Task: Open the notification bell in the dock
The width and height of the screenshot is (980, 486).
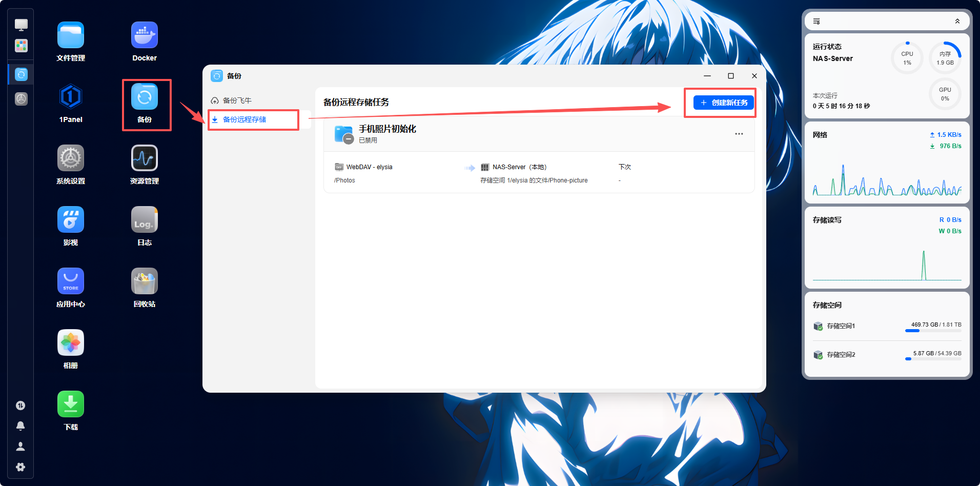Action: [21, 426]
